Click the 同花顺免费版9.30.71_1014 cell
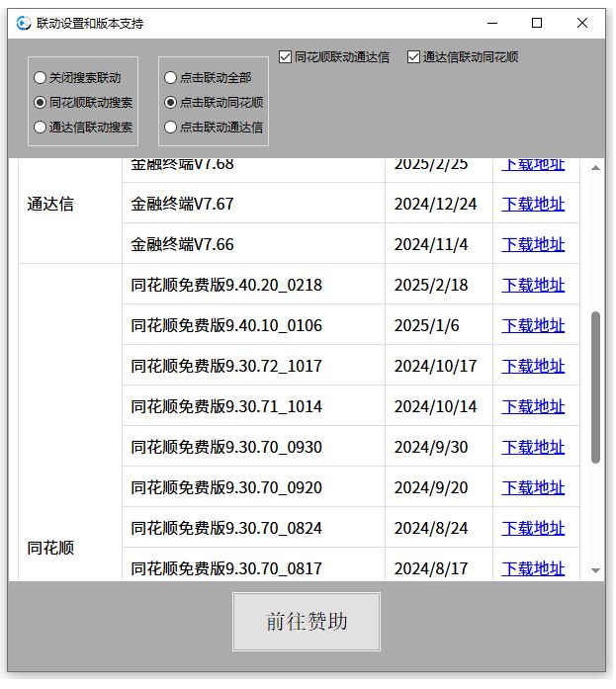The height and width of the screenshot is (689, 616). tap(253, 406)
